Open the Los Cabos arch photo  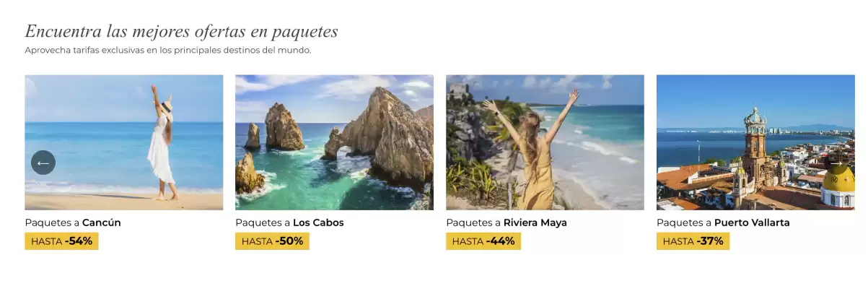click(334, 142)
